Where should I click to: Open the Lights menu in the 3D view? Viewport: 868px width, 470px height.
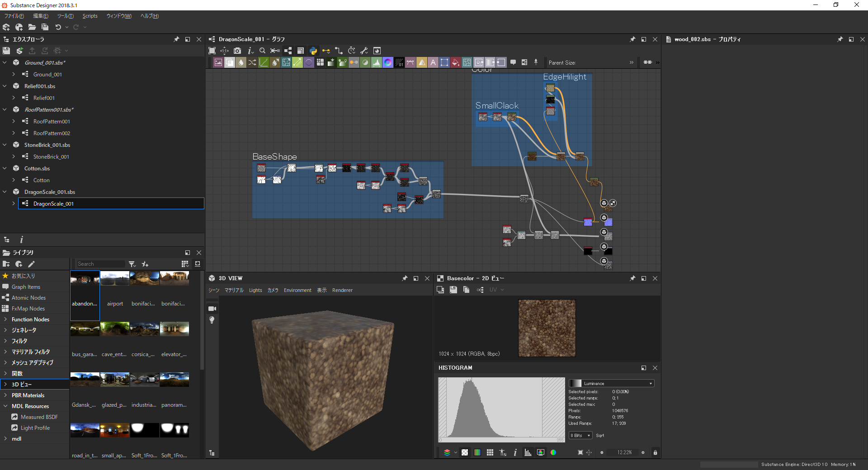pyautogui.click(x=255, y=290)
